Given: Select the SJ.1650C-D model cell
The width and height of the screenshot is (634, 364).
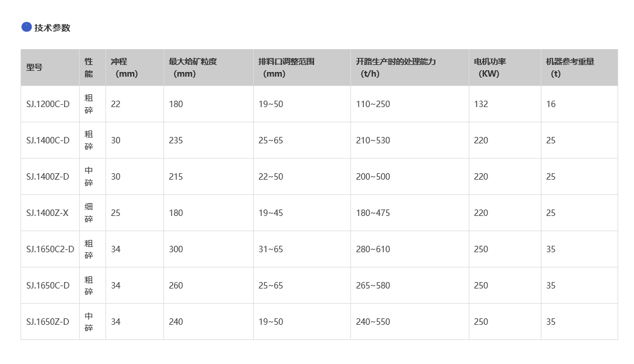Looking at the screenshot, I should pyautogui.click(x=47, y=286).
